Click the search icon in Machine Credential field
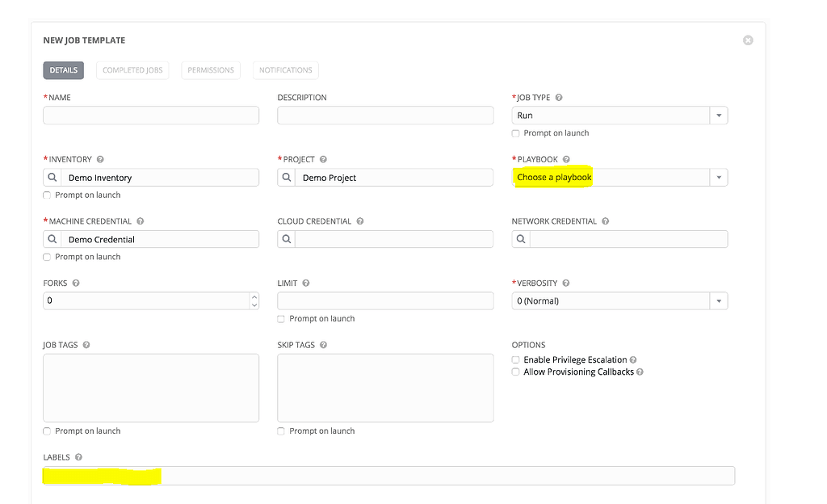Image resolution: width=827 pixels, height=504 pixels. [x=52, y=239]
